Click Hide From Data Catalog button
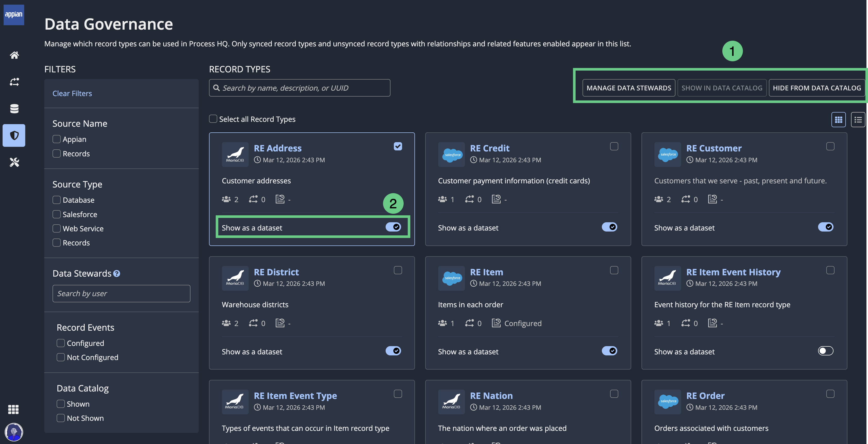Image resolution: width=868 pixels, height=444 pixels. tap(817, 88)
